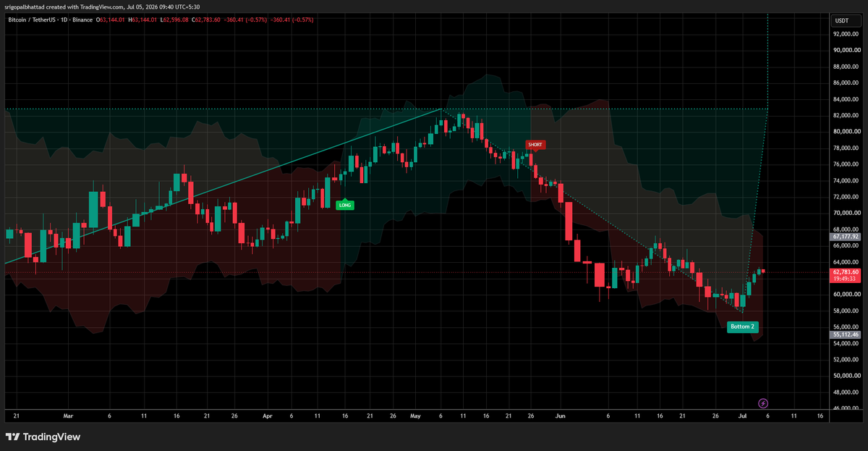868x451 pixels.
Task: Click the open value O63,144.01
Action: click(112, 20)
